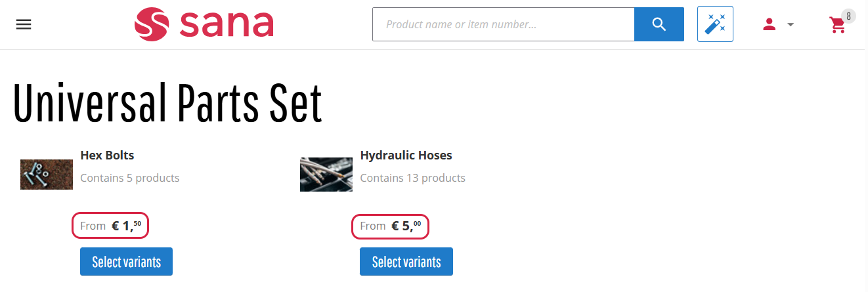
Task: Click the cart item count badge
Action: tap(848, 16)
